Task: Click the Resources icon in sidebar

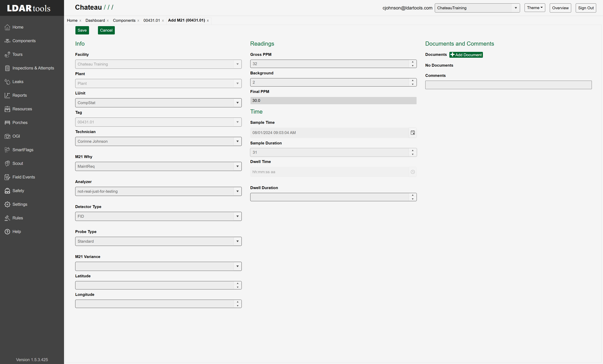Action: [x=7, y=109]
